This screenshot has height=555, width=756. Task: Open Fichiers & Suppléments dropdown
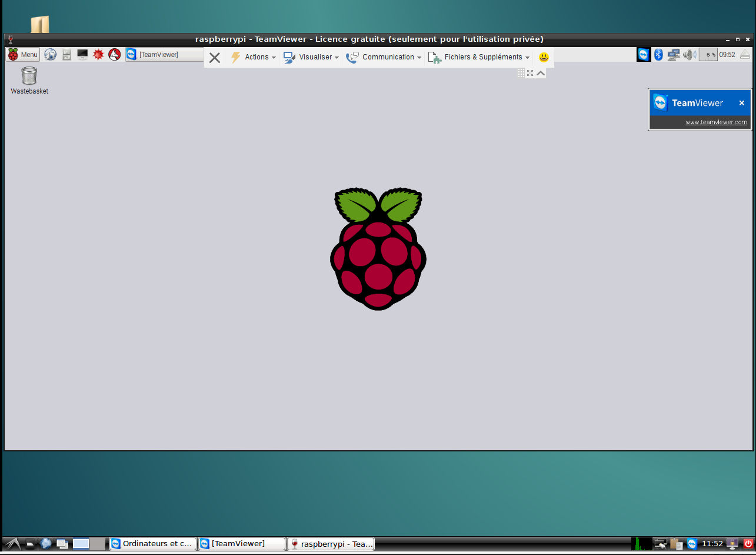pyautogui.click(x=479, y=57)
